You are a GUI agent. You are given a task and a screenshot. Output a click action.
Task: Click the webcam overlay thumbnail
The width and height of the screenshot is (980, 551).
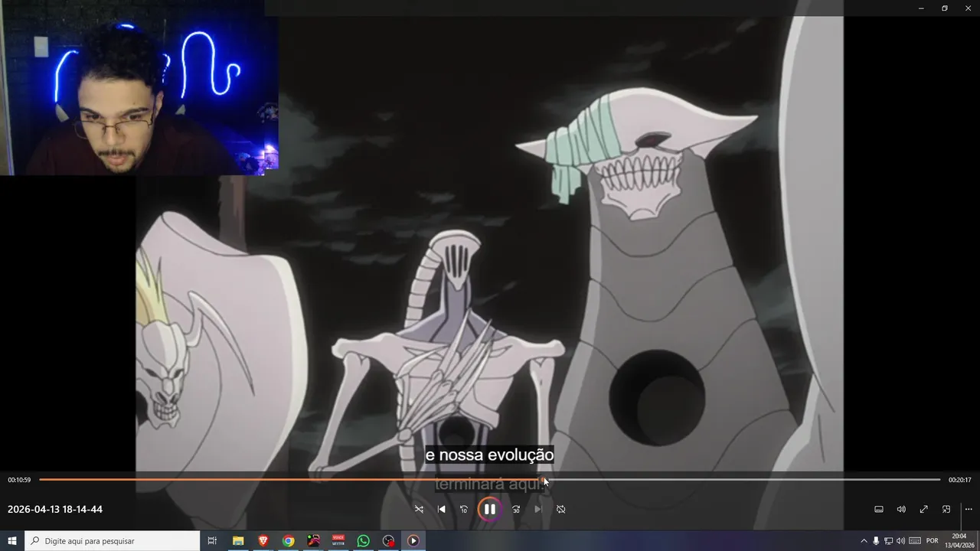[x=139, y=87]
